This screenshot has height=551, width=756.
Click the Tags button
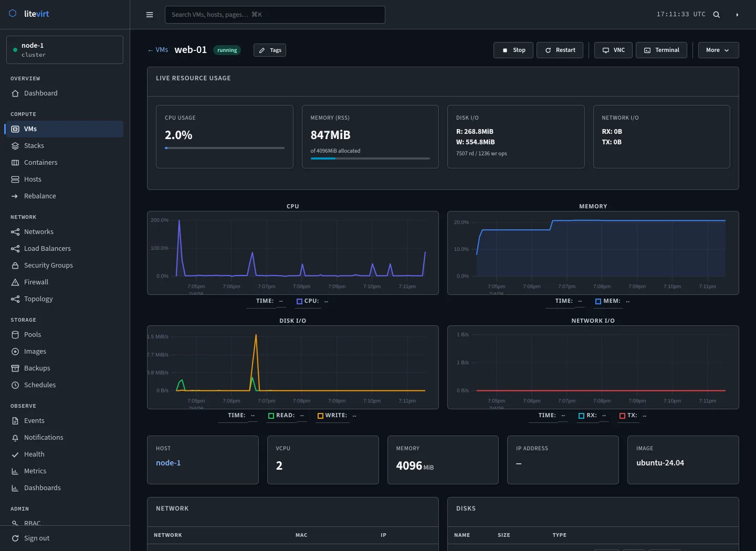coord(270,50)
